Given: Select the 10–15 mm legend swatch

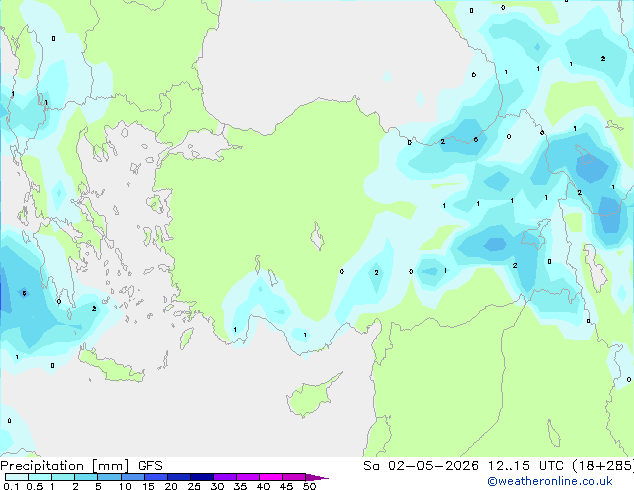Looking at the screenshot, I should tap(132, 477).
